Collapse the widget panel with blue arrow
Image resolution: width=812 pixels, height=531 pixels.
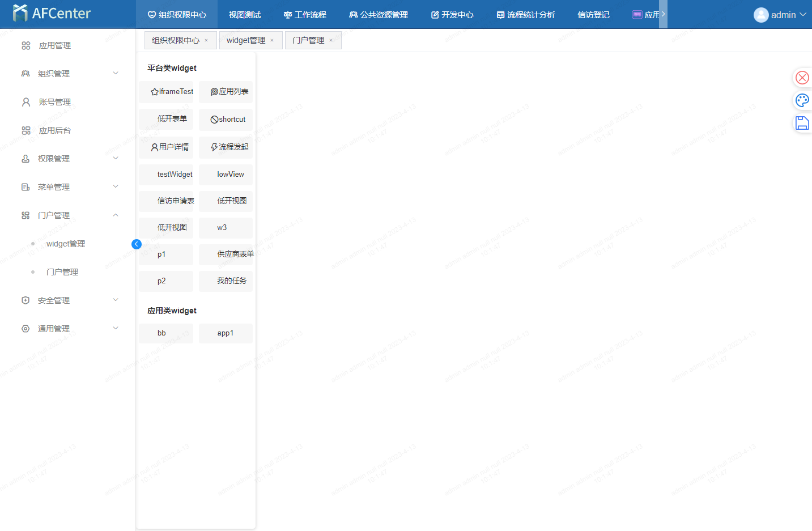[137, 244]
